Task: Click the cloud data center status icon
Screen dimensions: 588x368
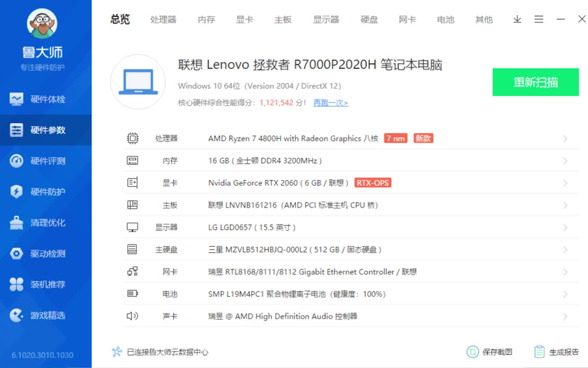Action: click(117, 352)
